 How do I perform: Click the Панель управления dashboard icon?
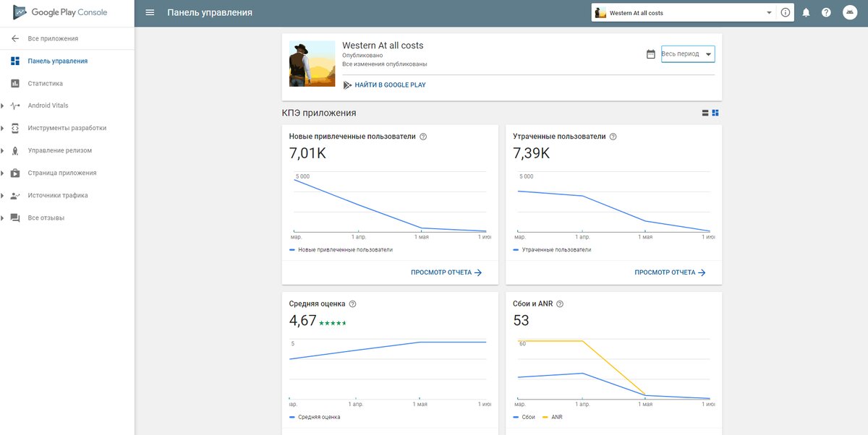[15, 61]
